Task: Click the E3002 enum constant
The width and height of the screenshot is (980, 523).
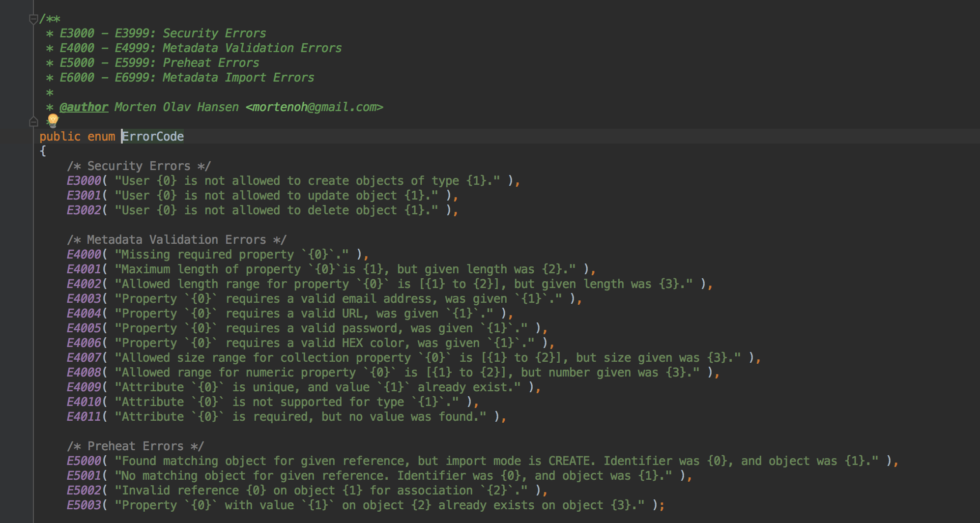Action: tap(84, 210)
